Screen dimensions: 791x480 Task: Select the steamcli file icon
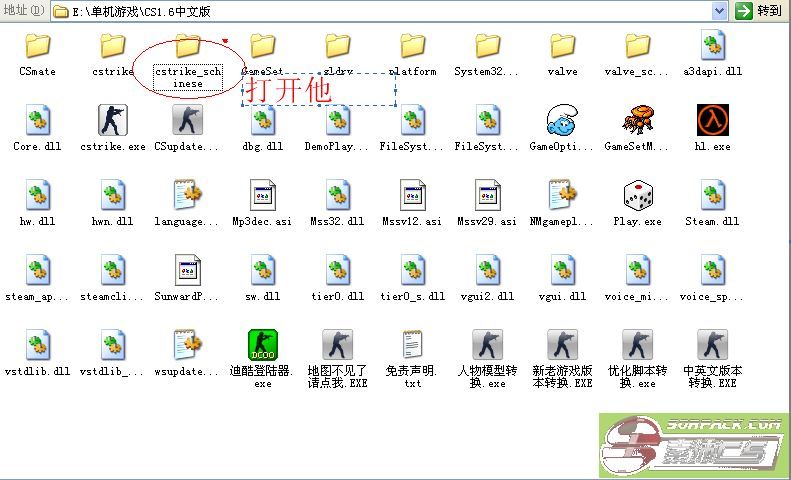112,270
